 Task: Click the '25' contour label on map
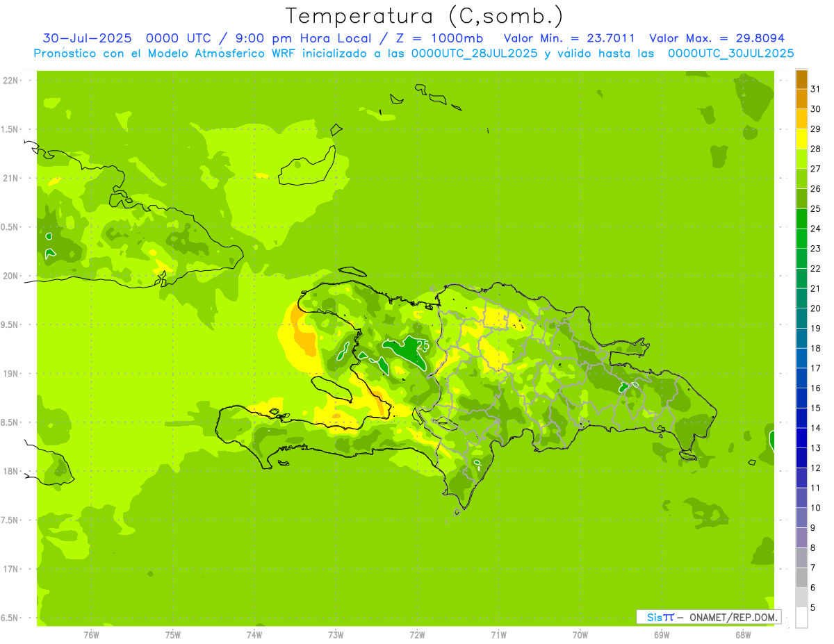coord(423,345)
